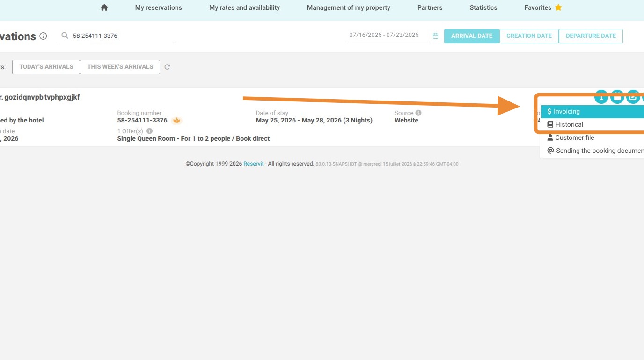This screenshot has height=360, width=644.
Task: Choose Sending the booking documents option
Action: (x=593, y=151)
